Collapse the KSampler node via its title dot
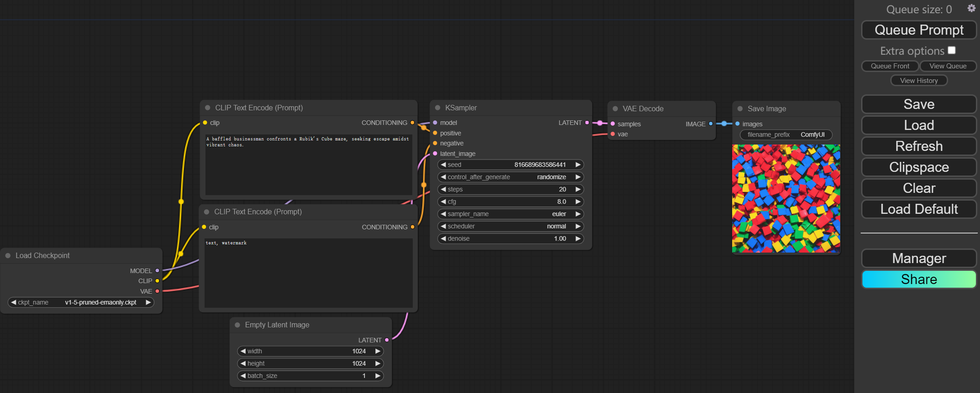Screen dimensions: 980x393 (x=437, y=108)
